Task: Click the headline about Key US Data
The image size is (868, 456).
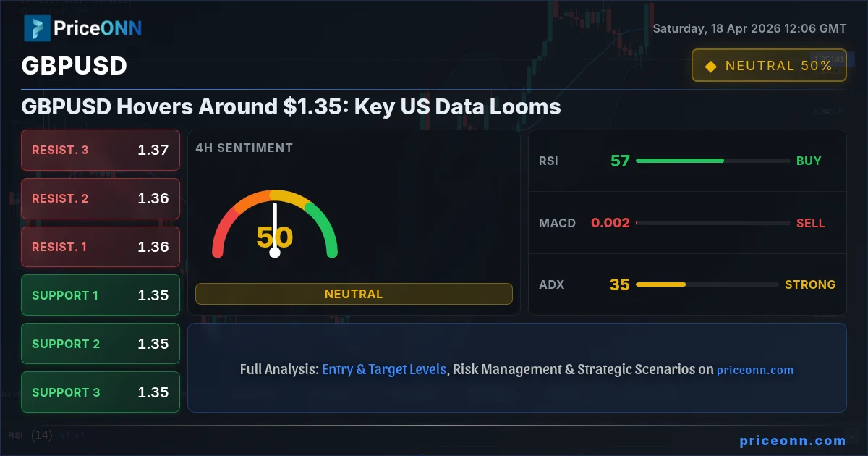Action: [292, 107]
